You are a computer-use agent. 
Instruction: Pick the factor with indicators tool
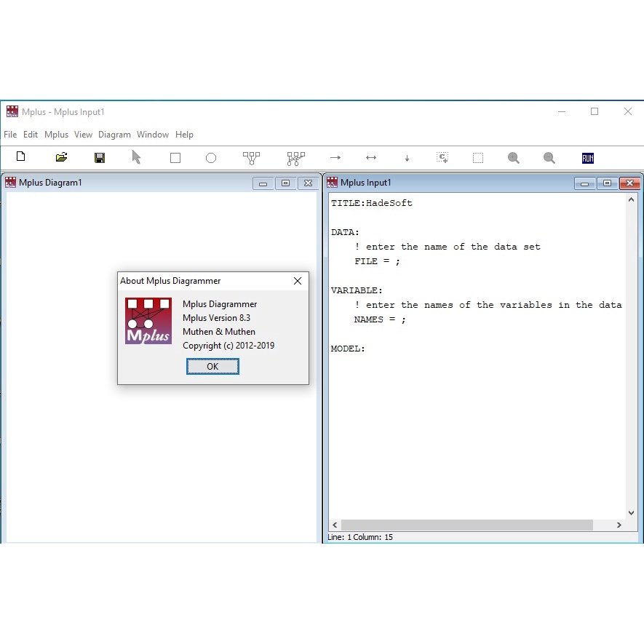coord(251,158)
